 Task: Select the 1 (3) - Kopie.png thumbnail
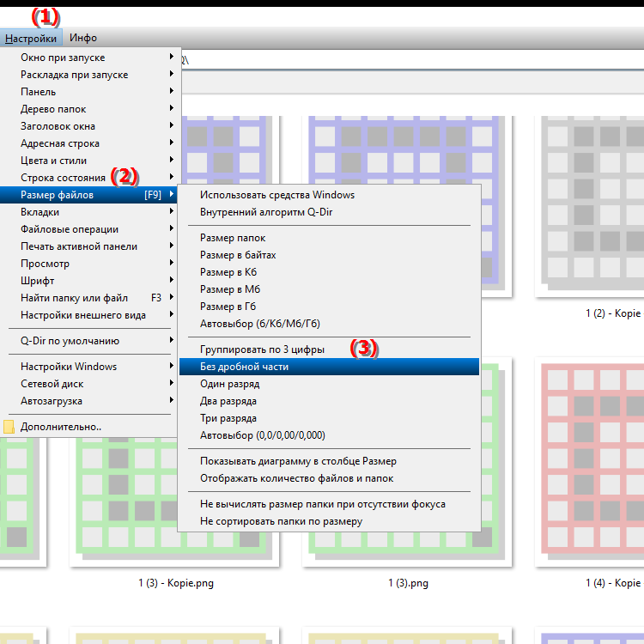(123, 503)
